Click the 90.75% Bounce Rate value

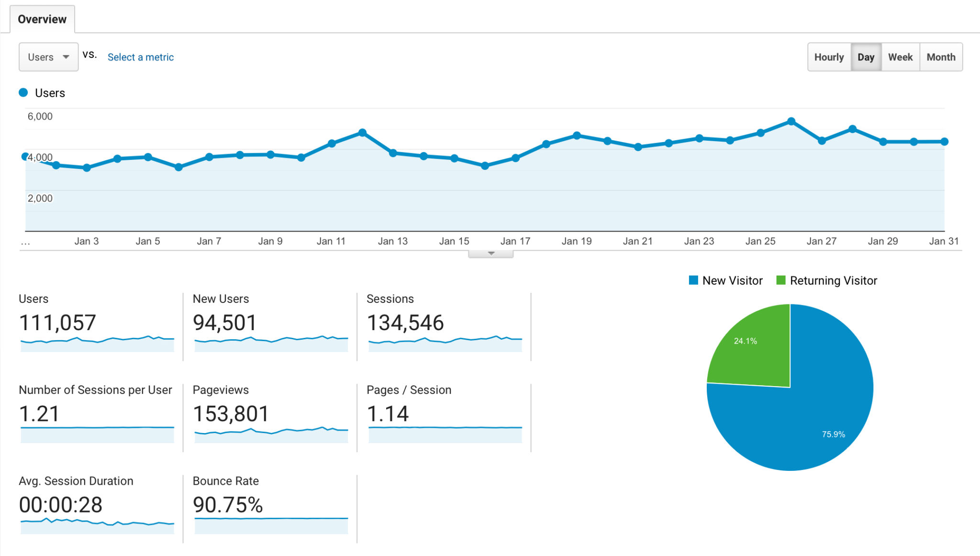228,505
